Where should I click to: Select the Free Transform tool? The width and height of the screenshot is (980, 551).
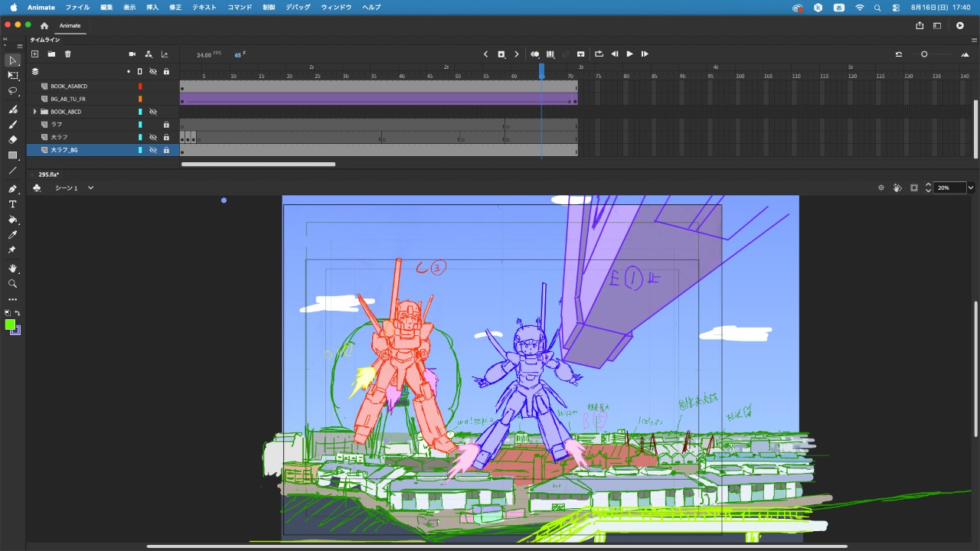12,76
